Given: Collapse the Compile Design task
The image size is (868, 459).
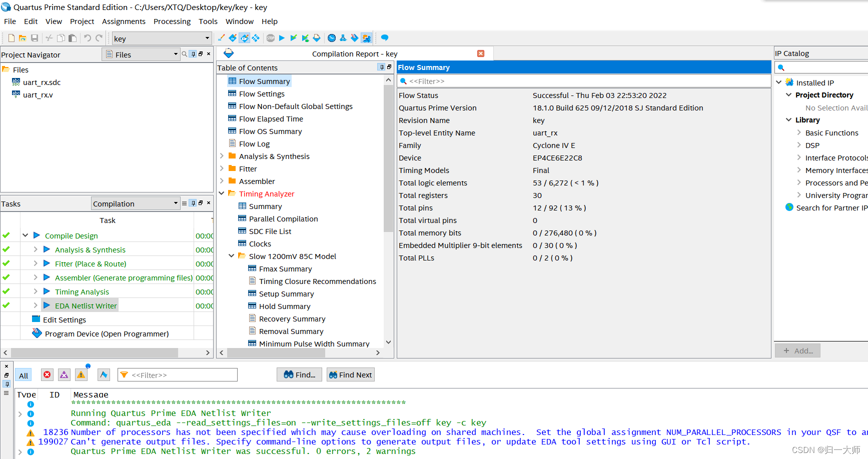Looking at the screenshot, I should (25, 235).
